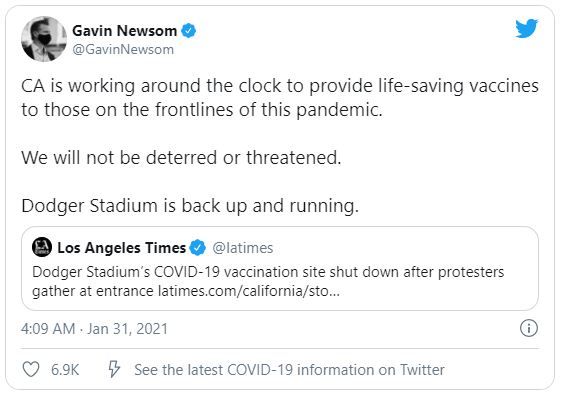The width and height of the screenshot is (561, 395).
Task: Click Gavin Newsom's blue verified badge
Action: coord(189,31)
